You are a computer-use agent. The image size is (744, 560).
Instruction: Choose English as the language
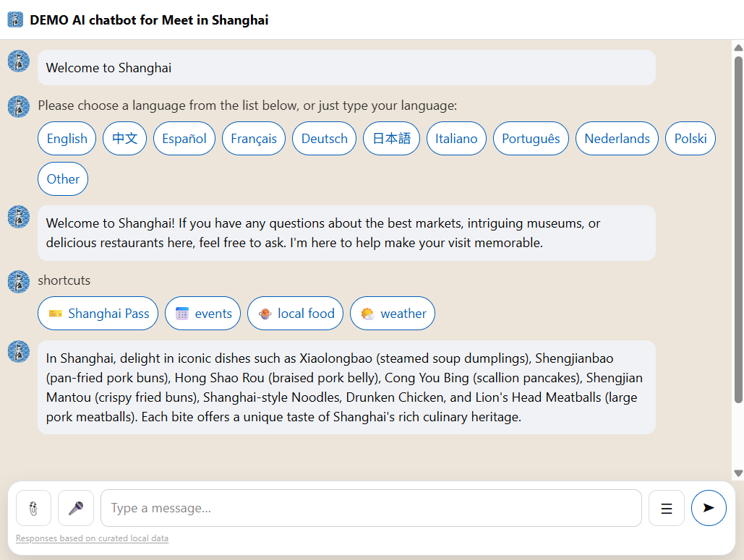(67, 139)
